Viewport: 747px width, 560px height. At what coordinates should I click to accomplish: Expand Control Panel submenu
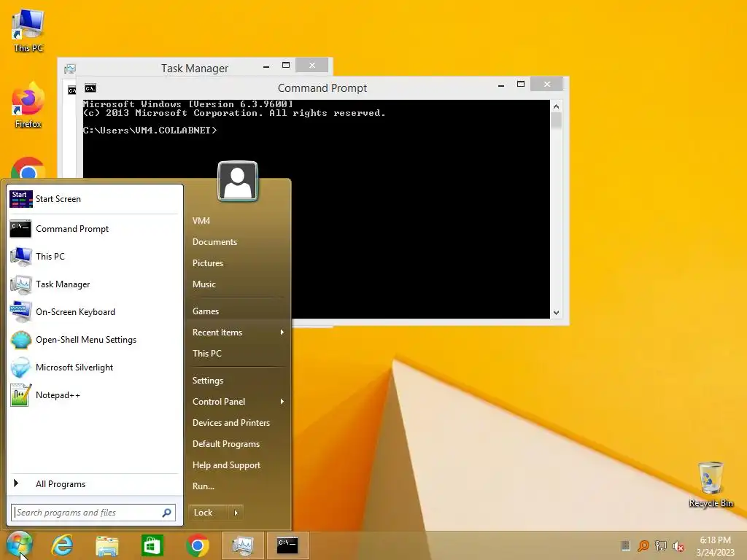click(239, 402)
